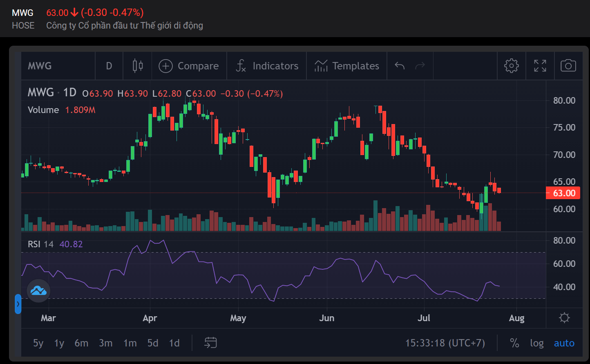Screen dimensions: 590x364
Task: Click the Compare plus circle icon
Action: [x=165, y=66]
